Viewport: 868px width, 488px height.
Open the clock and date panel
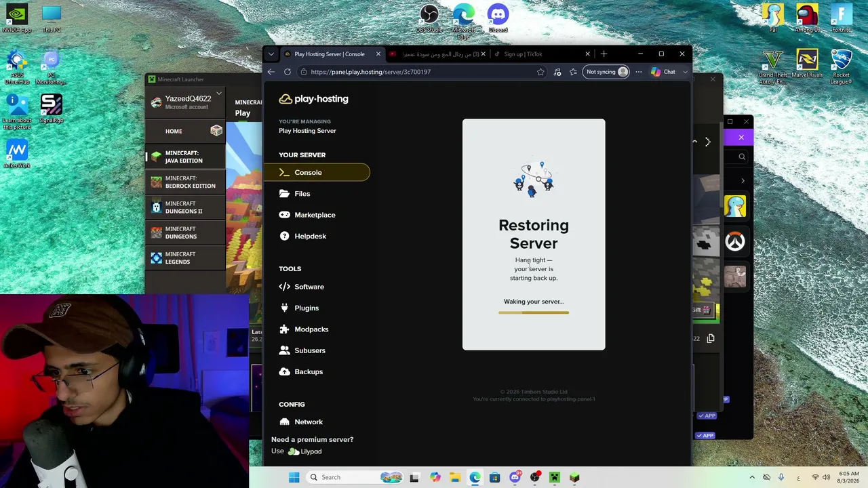[x=848, y=477]
